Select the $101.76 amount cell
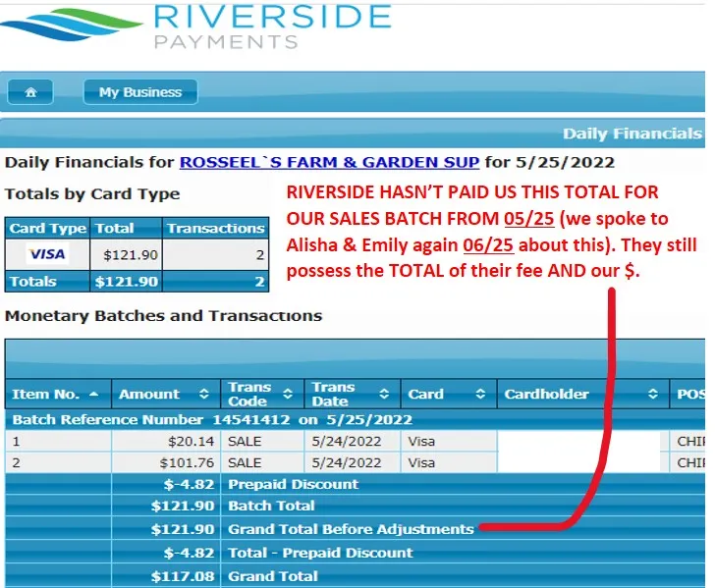 point(166,462)
